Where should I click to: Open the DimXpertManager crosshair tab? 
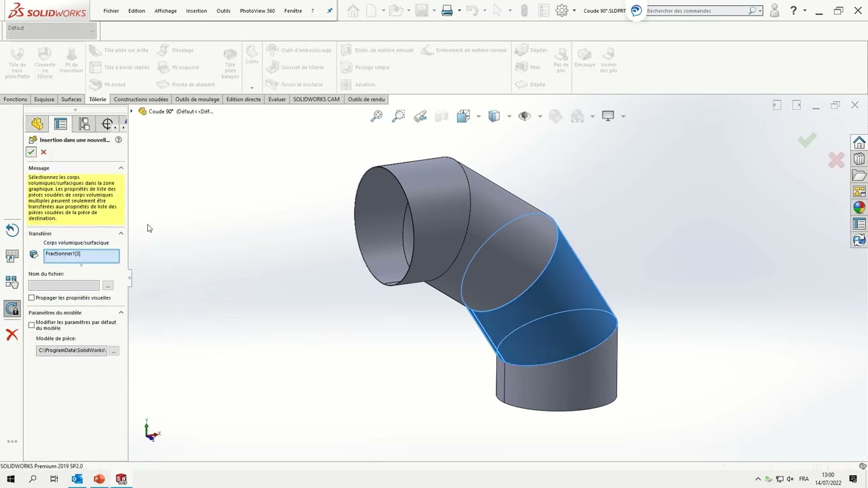(107, 124)
